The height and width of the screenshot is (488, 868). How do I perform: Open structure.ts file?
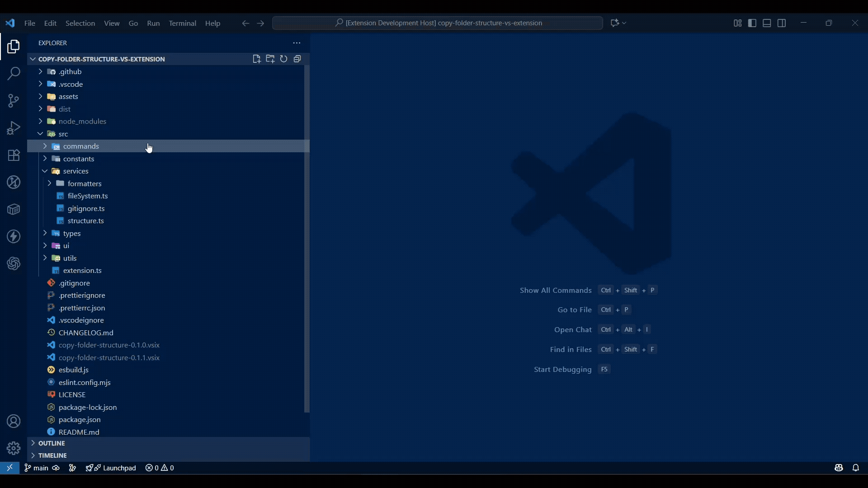pos(169,221)
